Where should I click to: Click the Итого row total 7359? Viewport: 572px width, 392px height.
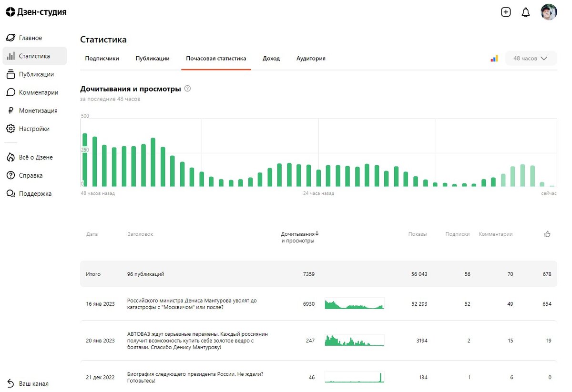point(308,274)
